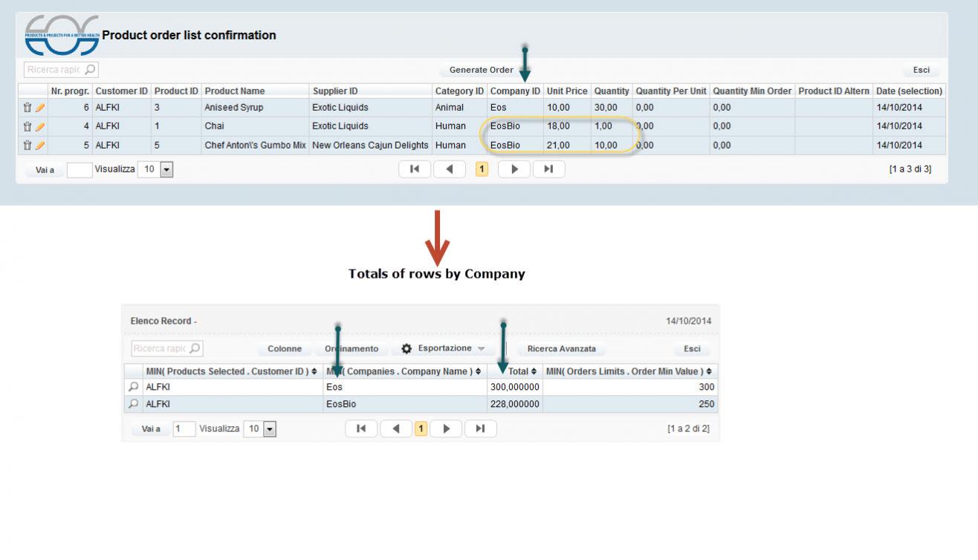
Task: Click Vai a button in Elenco Record
Action: click(x=152, y=429)
